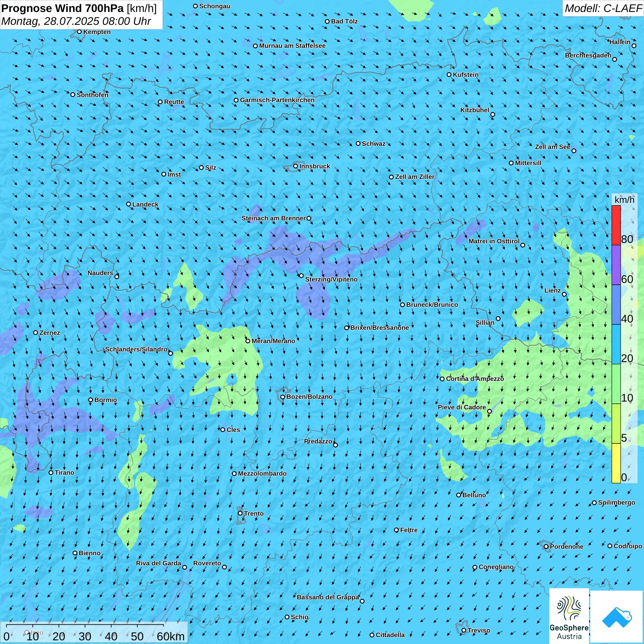Click the Schlanders/Silandro label
644x644 pixels.
(x=137, y=349)
